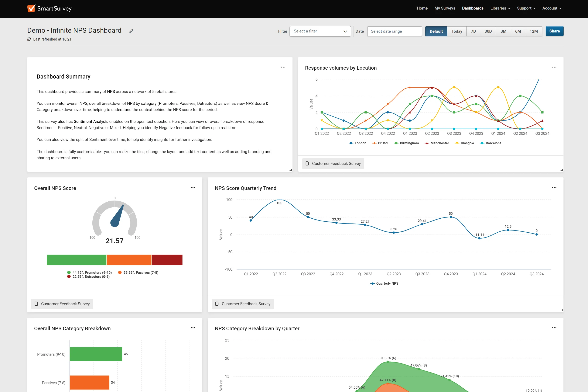Click the SmartSurvey logo
The height and width of the screenshot is (392, 588).
click(49, 8)
